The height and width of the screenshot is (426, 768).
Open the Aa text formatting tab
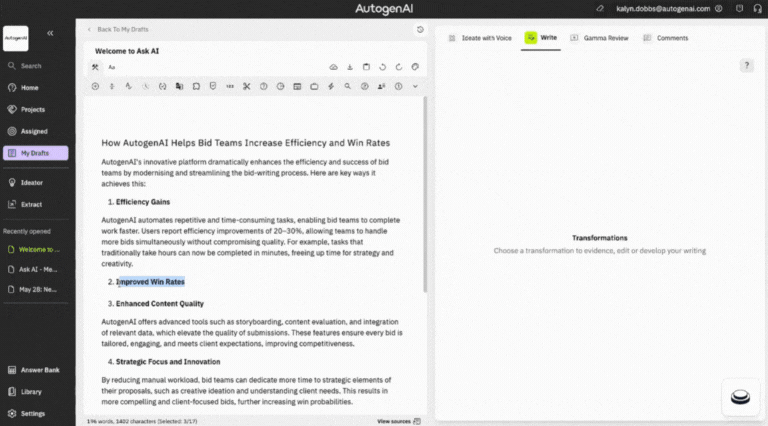click(x=112, y=67)
